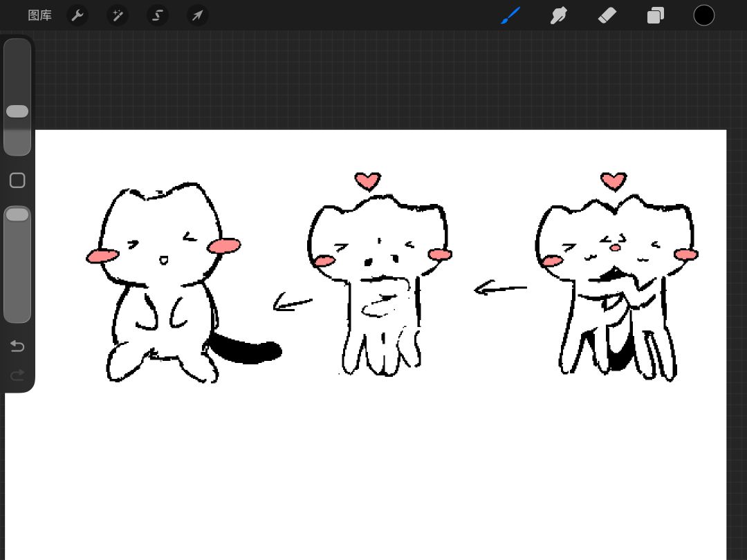Viewport: 747px width, 560px height.
Task: Activate the Transform arrow tool
Action: pyautogui.click(x=197, y=16)
